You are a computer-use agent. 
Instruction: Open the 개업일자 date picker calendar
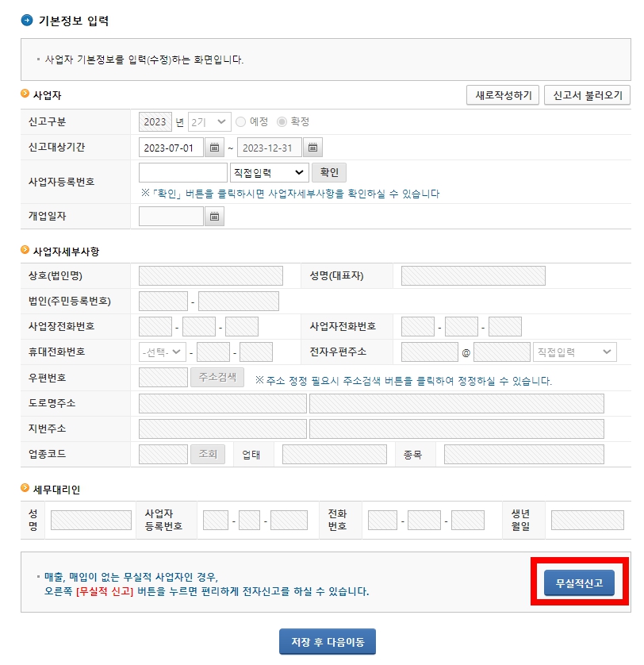pyautogui.click(x=213, y=216)
